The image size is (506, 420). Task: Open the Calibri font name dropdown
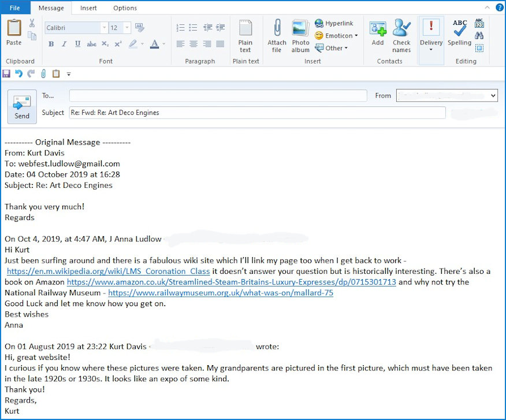coord(104,28)
